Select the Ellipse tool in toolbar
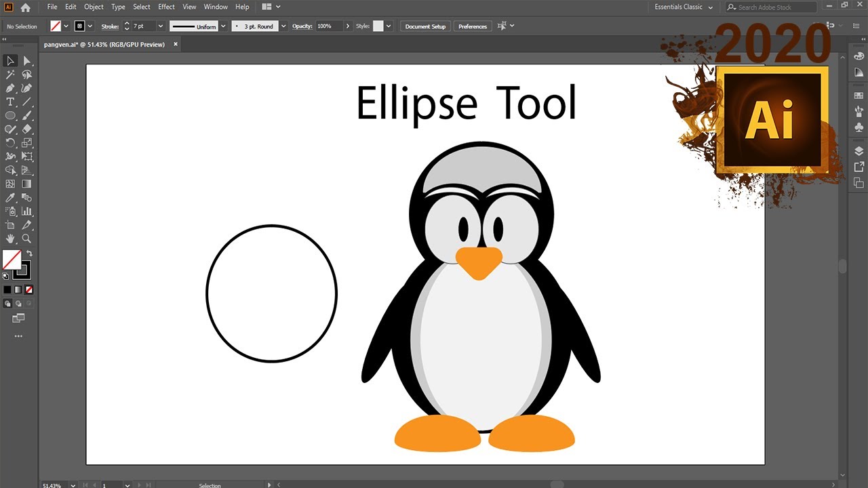Image resolution: width=868 pixels, height=488 pixels. [x=10, y=115]
